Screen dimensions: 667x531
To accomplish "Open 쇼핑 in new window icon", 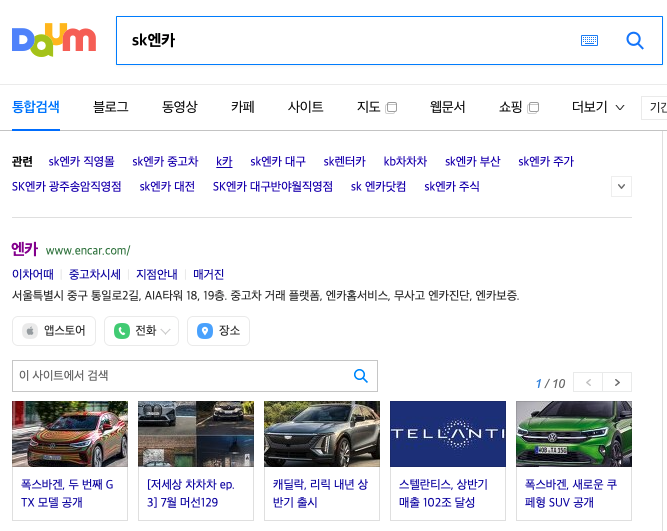I will (533, 108).
